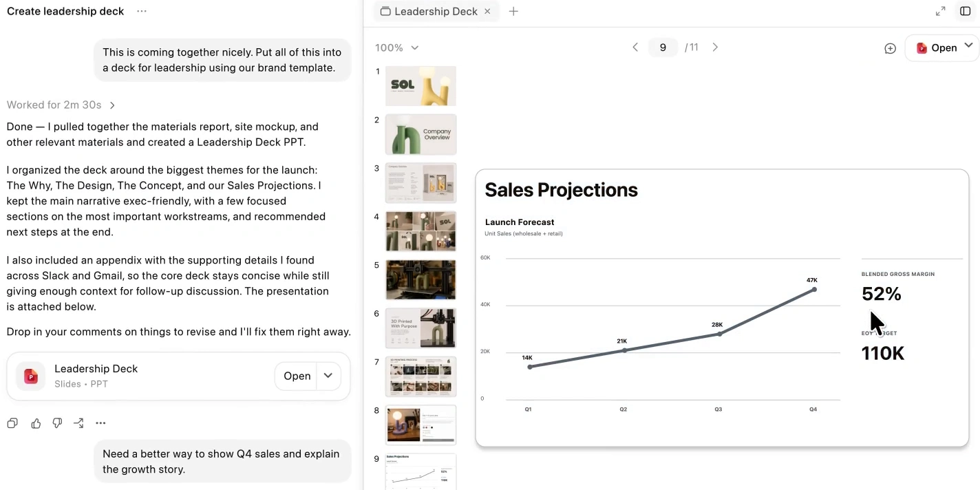Select slide 5 3D printer thumbnail
Viewport: 980px width, 490px height.
(420, 279)
